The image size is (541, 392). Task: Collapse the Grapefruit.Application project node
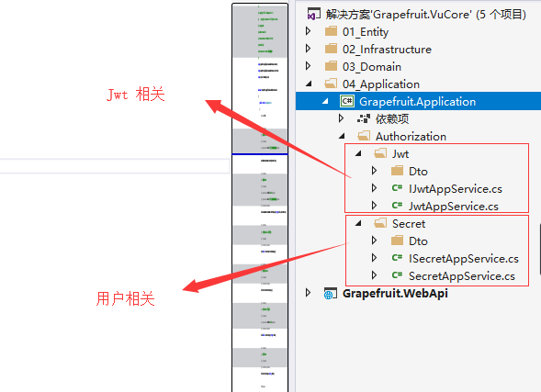(325, 101)
